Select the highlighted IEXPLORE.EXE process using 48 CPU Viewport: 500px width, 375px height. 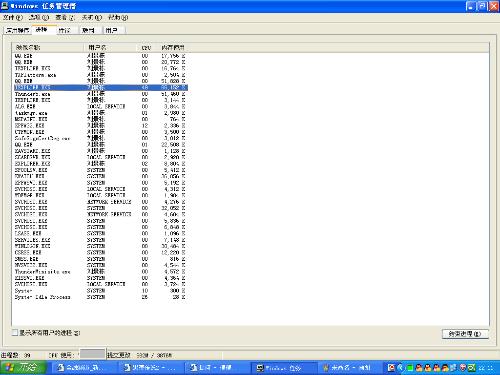tap(101, 87)
